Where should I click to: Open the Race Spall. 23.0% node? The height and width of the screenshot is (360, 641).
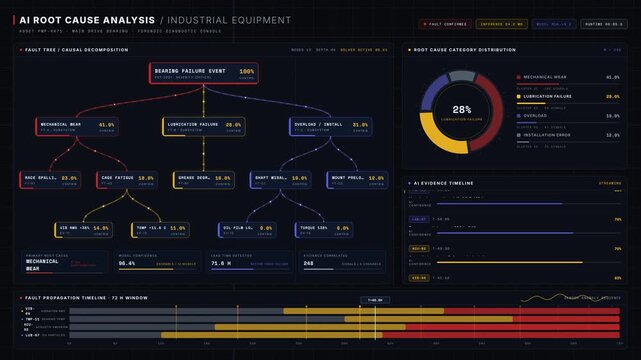(50, 180)
